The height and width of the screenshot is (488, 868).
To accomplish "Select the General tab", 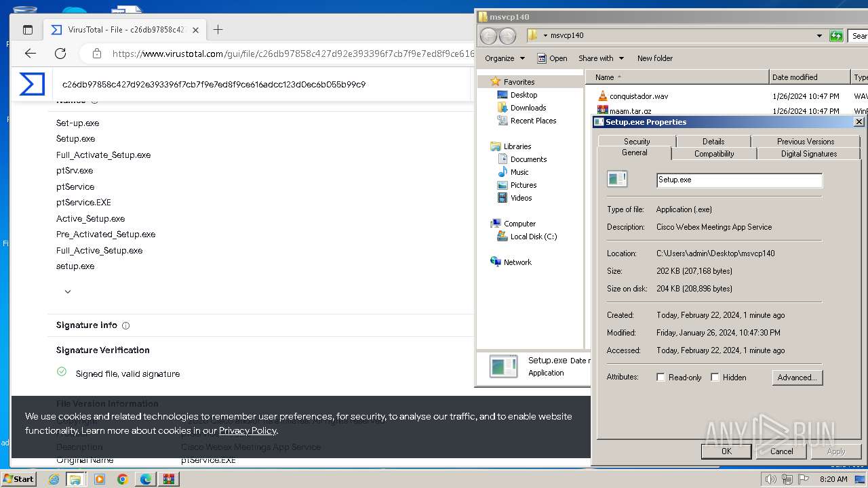I will tap(635, 153).
